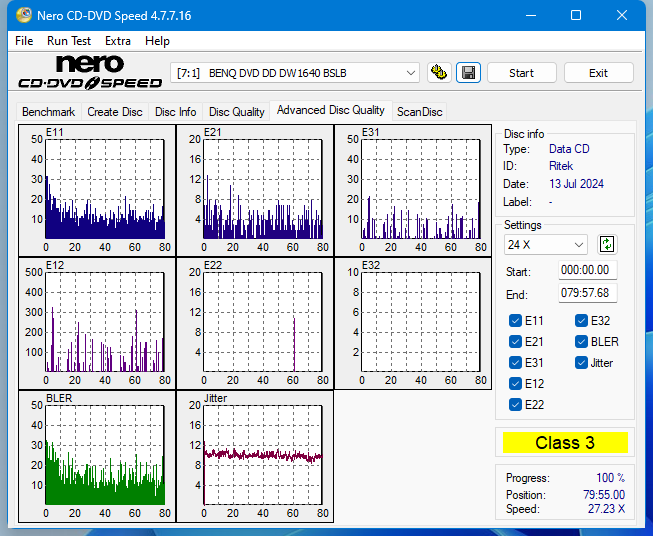Open the Extra menu
Image resolution: width=653 pixels, height=536 pixels.
(118, 41)
